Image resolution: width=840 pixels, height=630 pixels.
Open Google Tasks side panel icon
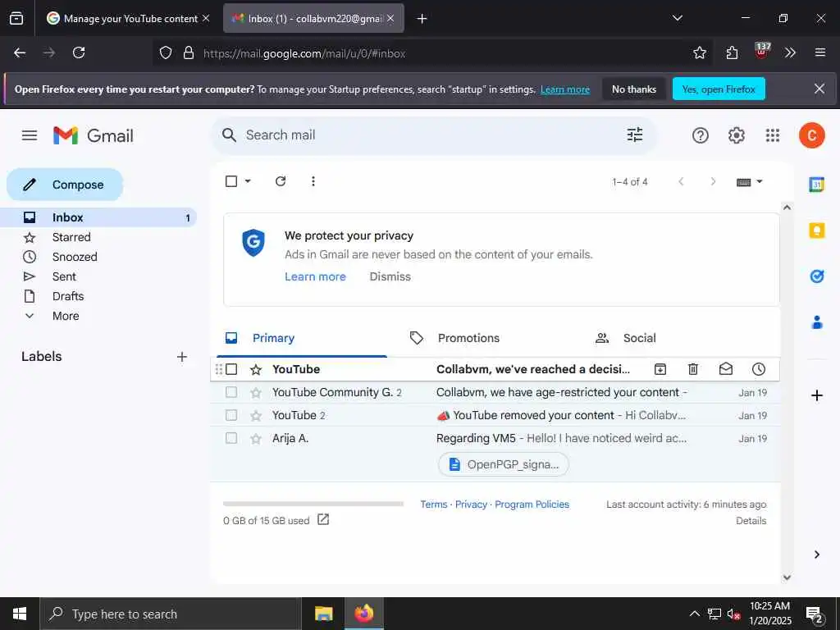coord(816,276)
